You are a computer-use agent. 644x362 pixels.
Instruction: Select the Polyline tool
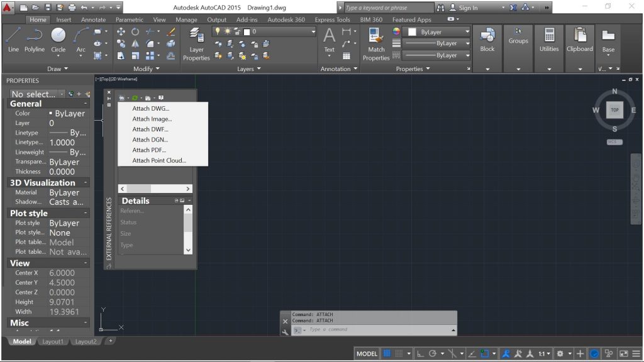coord(34,40)
